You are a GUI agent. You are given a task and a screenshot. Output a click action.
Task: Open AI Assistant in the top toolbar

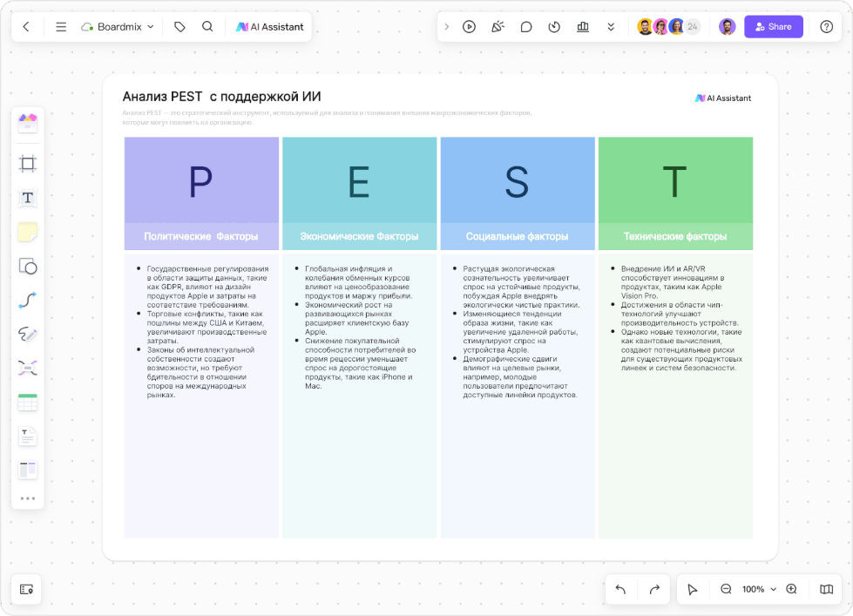tap(270, 27)
